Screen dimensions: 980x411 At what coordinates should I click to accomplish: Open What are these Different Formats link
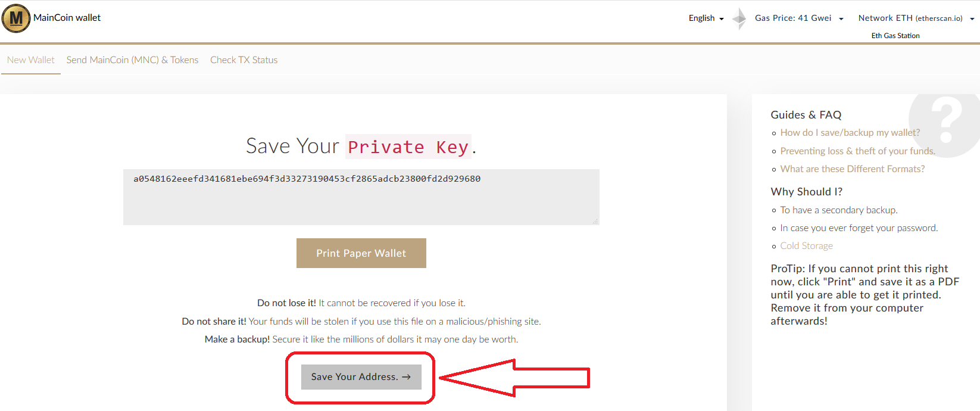pyautogui.click(x=852, y=169)
